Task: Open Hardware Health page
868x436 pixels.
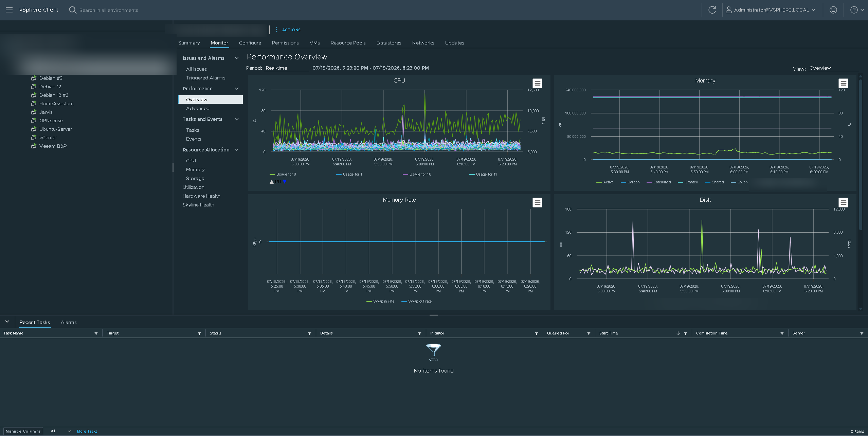Action: point(201,196)
